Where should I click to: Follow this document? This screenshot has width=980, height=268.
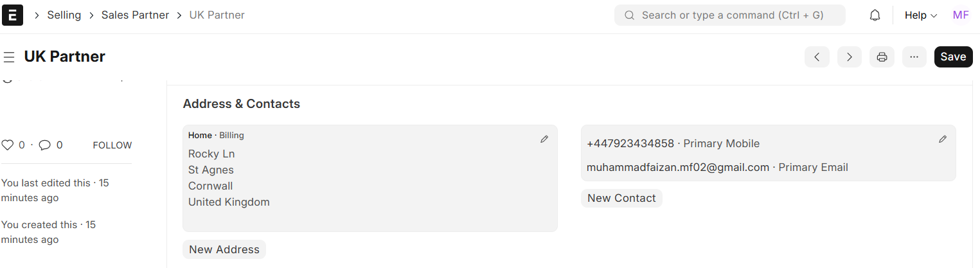click(112, 145)
